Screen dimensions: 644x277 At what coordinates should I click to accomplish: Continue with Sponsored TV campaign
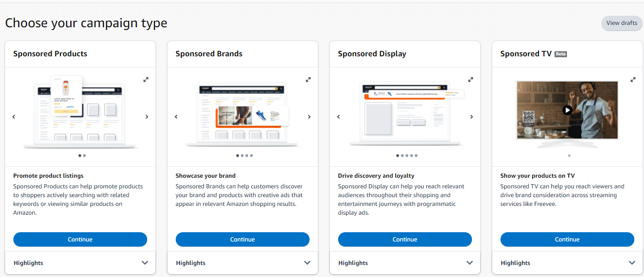(567, 239)
